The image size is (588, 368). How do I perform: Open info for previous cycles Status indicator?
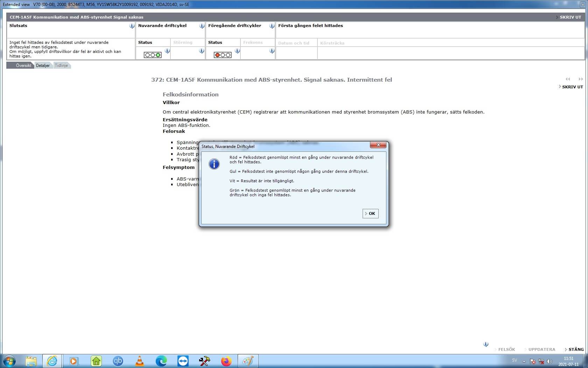pyautogui.click(x=237, y=51)
